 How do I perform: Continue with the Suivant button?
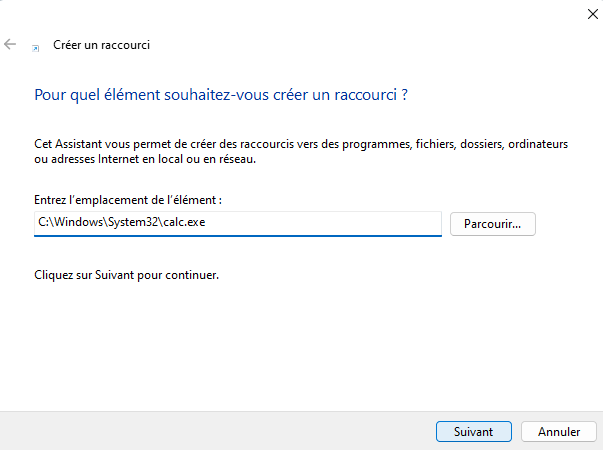[x=473, y=432]
